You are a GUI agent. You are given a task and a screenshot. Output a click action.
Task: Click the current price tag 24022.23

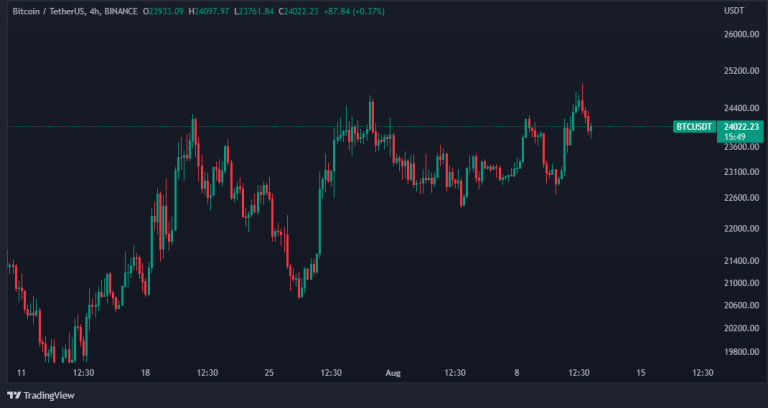pos(742,126)
